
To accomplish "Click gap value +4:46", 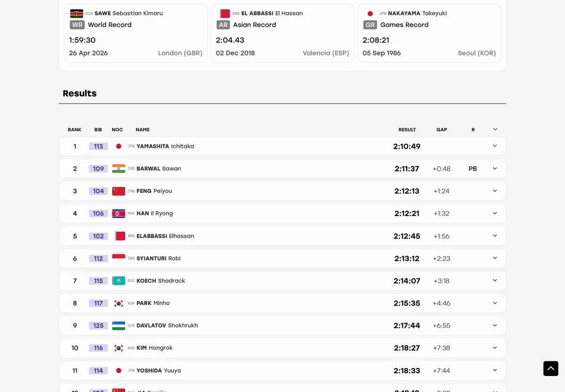I will pyautogui.click(x=442, y=304).
